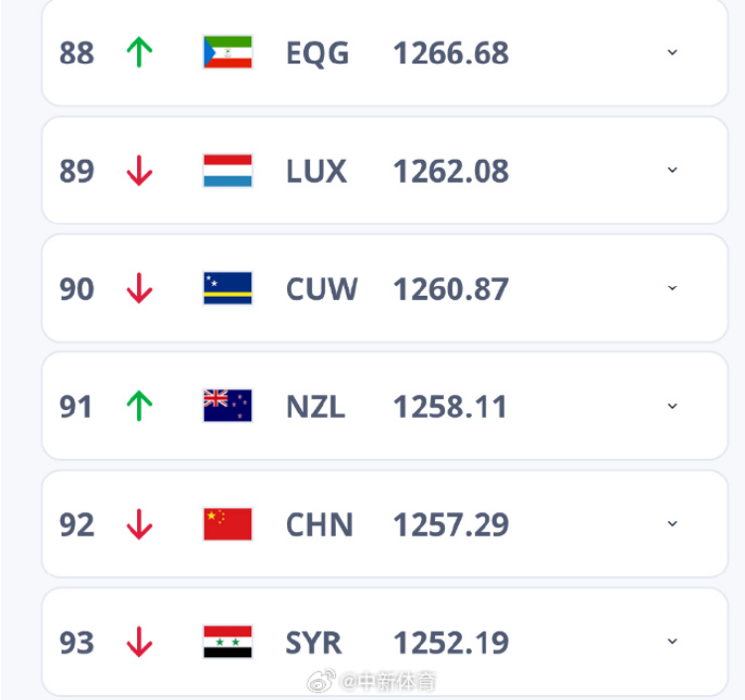
Task: Click the Curaçao flag icon
Action: click(x=227, y=288)
